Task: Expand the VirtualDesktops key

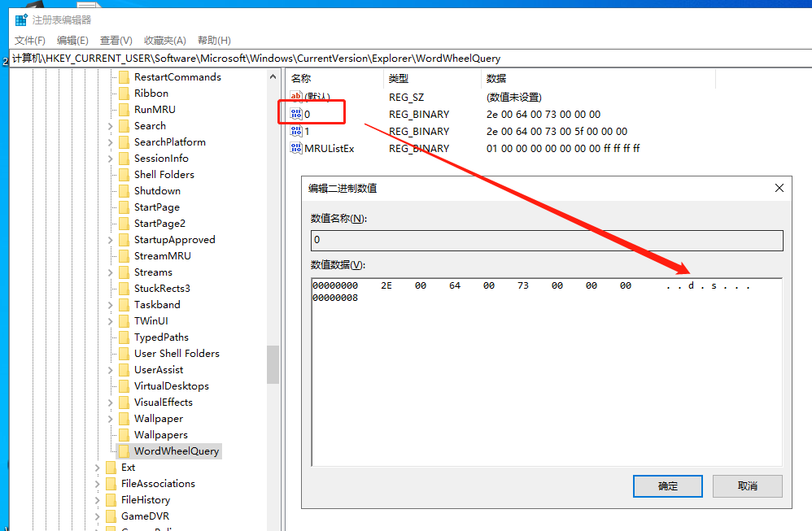Action: tap(111, 386)
